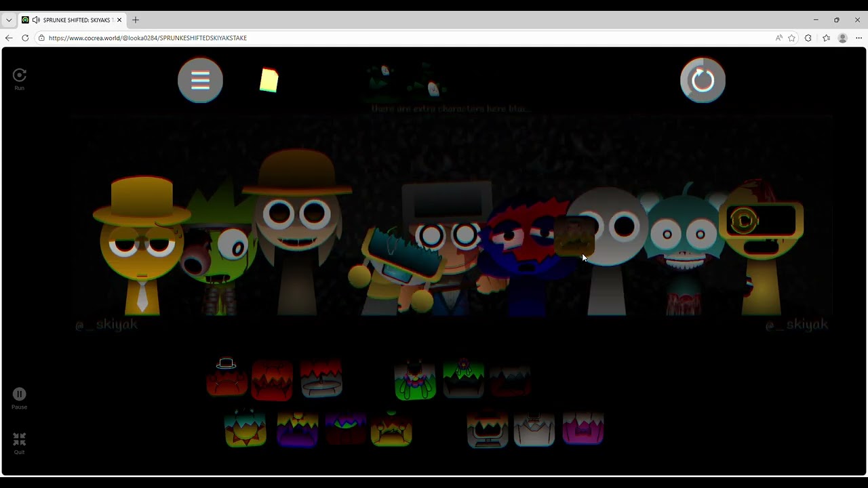Close the SPRUNKE SHIFTED tab

pos(119,20)
